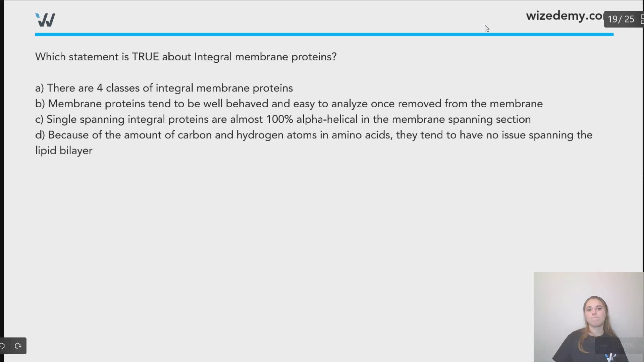Click the W logo on instructor's shirt
This screenshot has height=362, width=644.
(611, 357)
